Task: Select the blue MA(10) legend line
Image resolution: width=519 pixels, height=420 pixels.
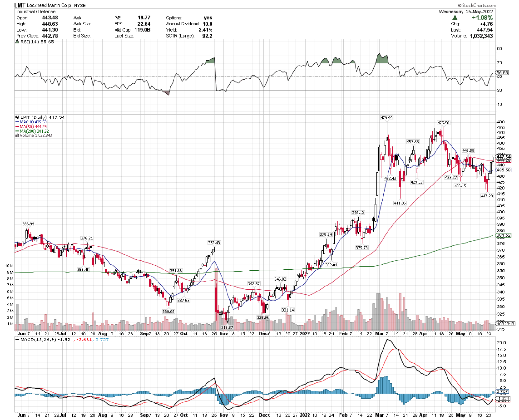Action: 17,122
